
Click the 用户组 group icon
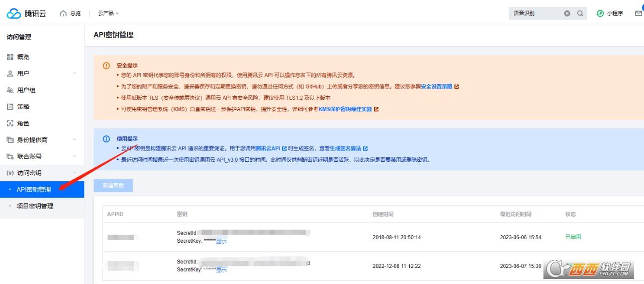click(10, 90)
